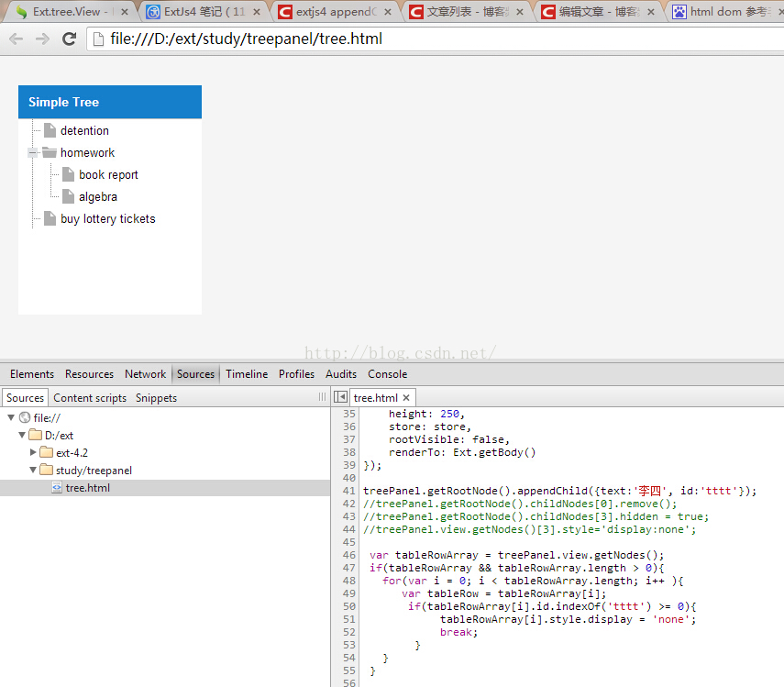Open the Profiles DevTools panel

coord(296,374)
